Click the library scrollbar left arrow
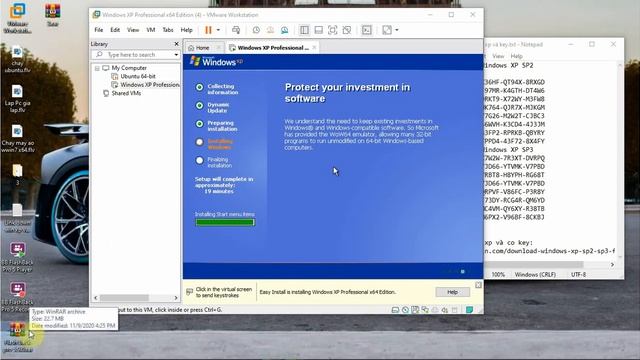The height and width of the screenshot is (360, 640). click(96, 298)
